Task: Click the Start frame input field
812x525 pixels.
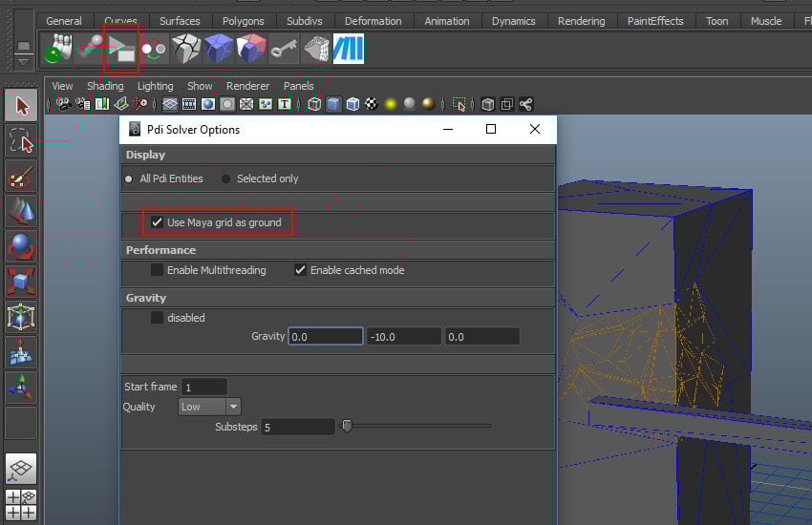Action: pyautogui.click(x=204, y=387)
